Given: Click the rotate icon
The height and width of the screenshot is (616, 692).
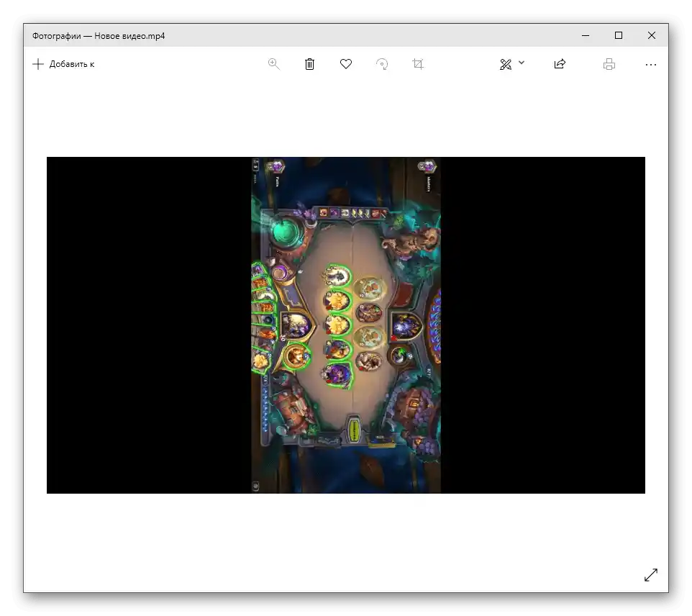Looking at the screenshot, I should [x=382, y=64].
